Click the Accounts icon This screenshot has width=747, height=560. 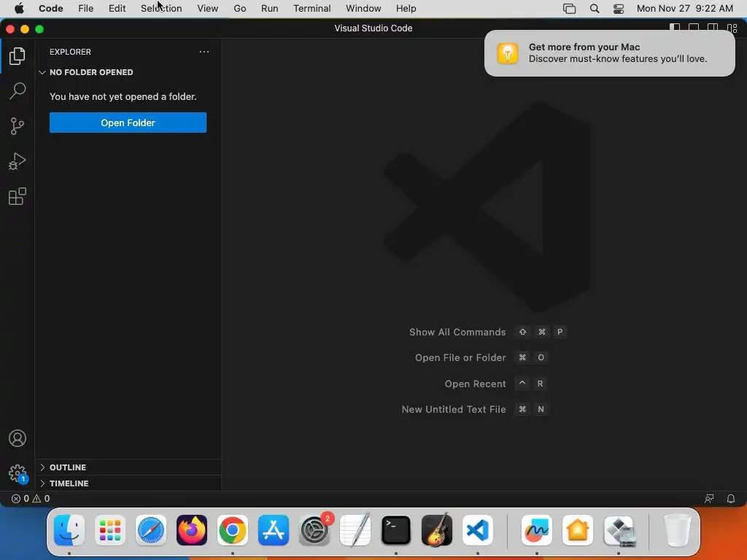(18, 438)
